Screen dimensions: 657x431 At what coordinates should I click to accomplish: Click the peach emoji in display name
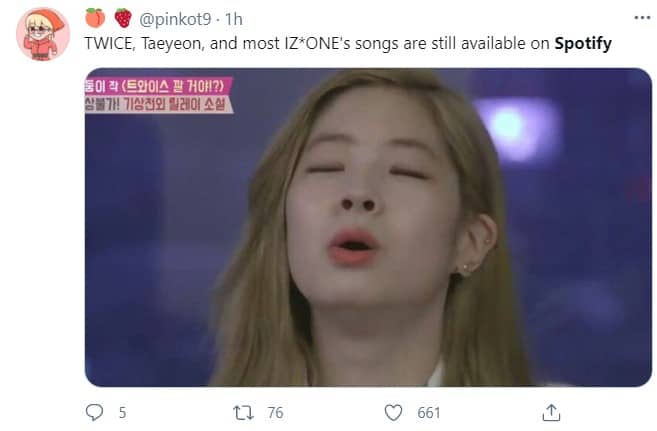95,18
